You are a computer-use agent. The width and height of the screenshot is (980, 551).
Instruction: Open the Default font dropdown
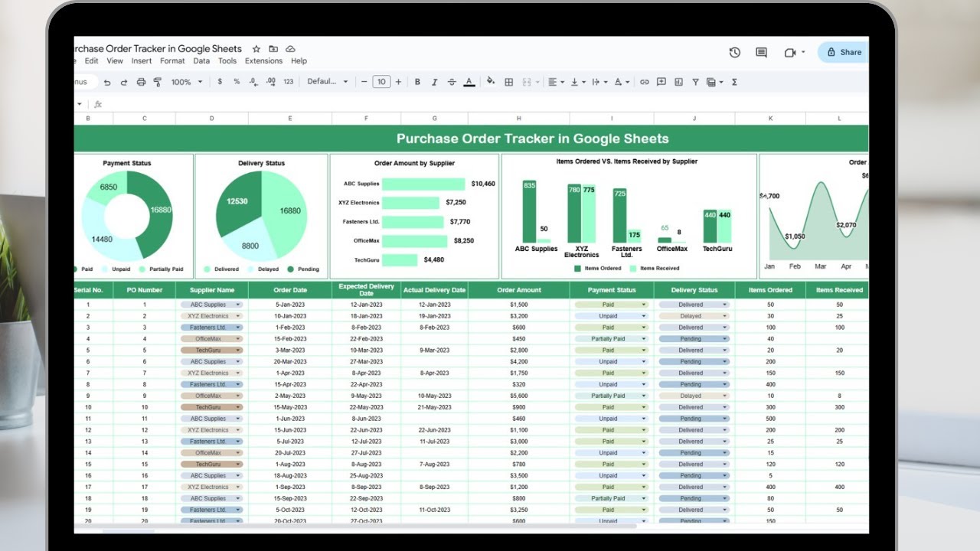328,82
